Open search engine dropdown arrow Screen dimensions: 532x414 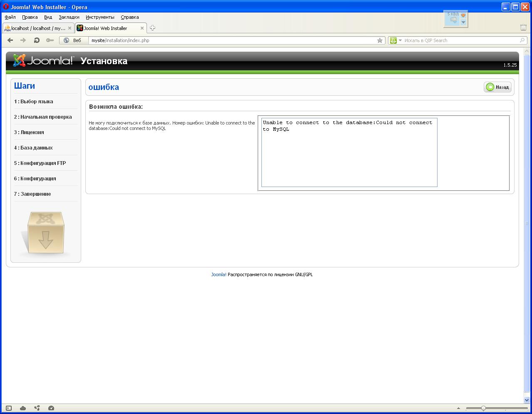[x=400, y=40]
